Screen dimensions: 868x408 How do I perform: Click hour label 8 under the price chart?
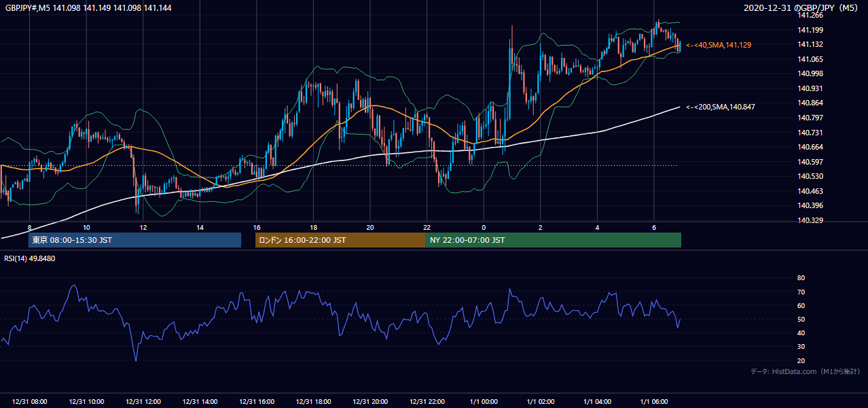coord(29,227)
